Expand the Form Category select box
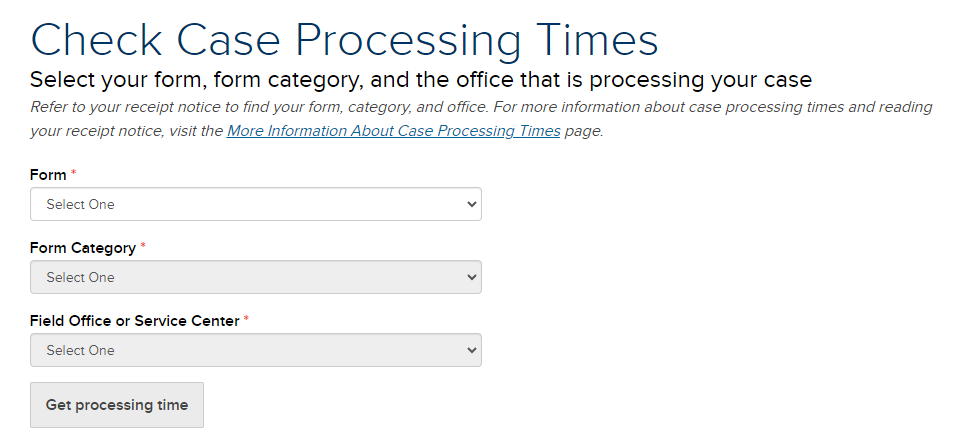This screenshot has width=957, height=440. [x=255, y=277]
